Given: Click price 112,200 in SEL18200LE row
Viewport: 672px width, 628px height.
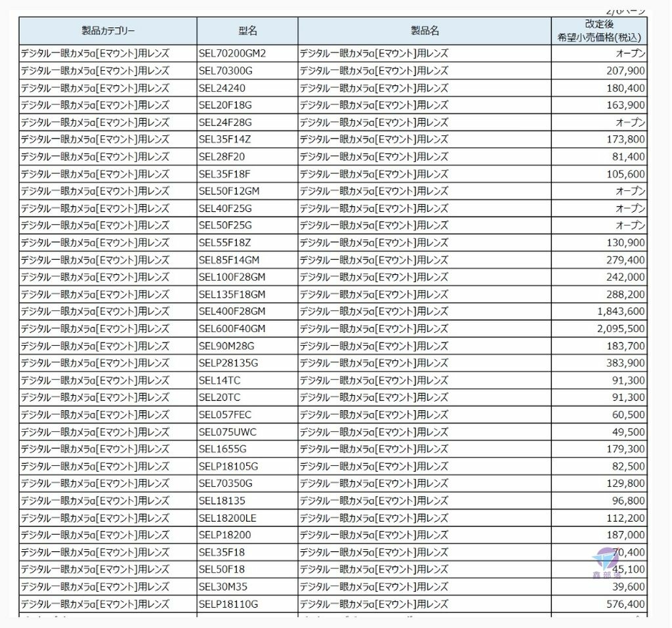Looking at the screenshot, I should (x=625, y=518).
